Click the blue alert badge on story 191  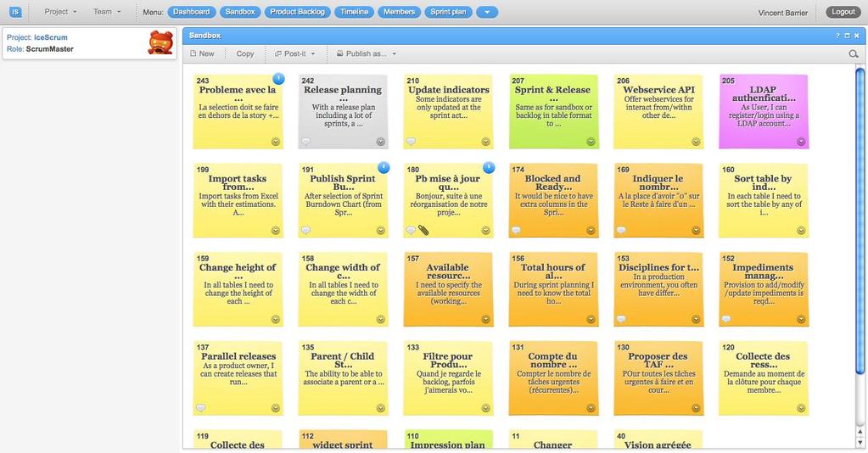click(x=384, y=167)
